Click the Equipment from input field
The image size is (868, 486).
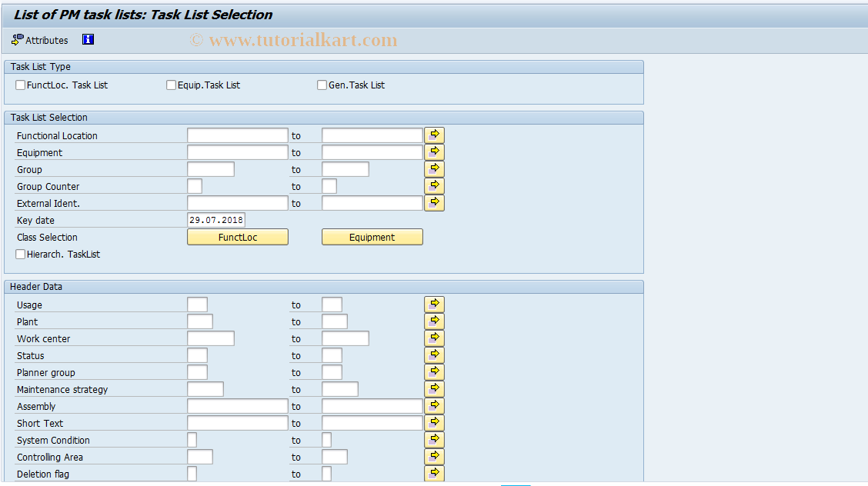point(238,152)
